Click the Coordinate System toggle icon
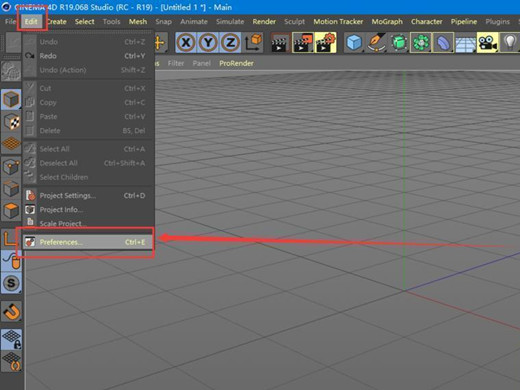This screenshot has width=520, height=390. point(254,42)
